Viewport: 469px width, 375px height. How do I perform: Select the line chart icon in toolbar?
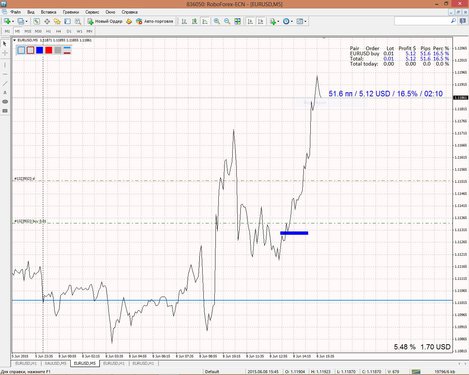(x=205, y=21)
